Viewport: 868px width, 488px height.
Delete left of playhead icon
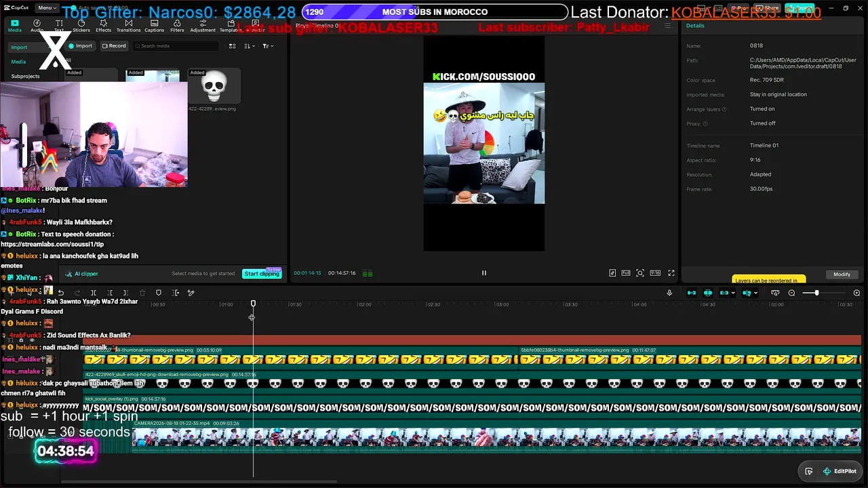[110, 293]
